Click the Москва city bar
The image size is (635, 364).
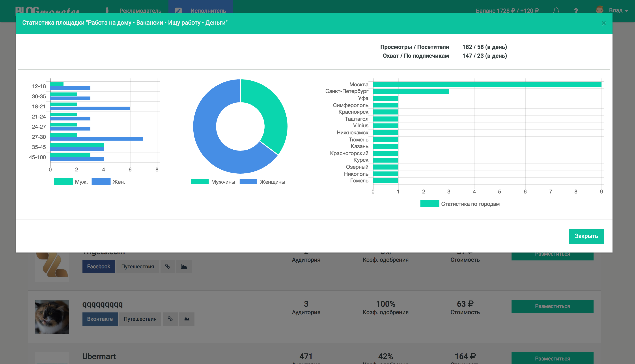coord(487,85)
